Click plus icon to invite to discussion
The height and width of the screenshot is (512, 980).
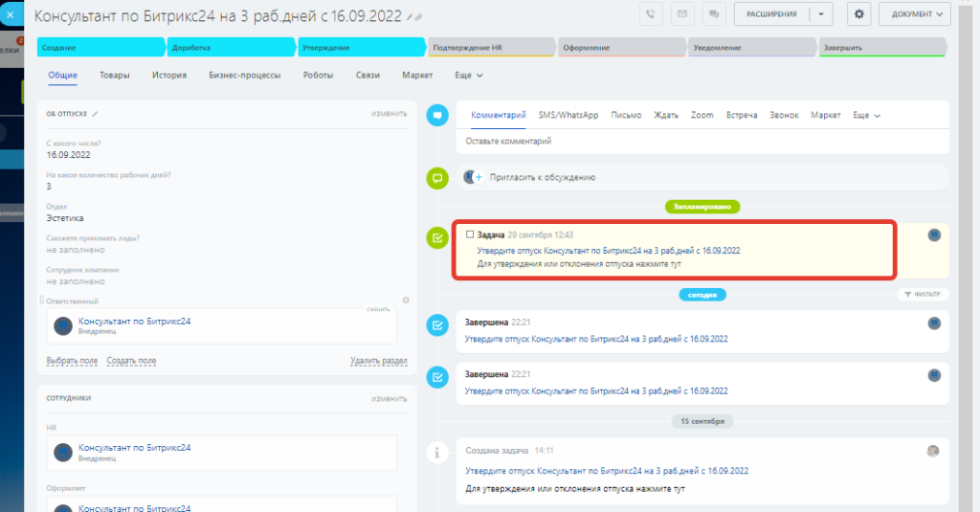(x=479, y=178)
